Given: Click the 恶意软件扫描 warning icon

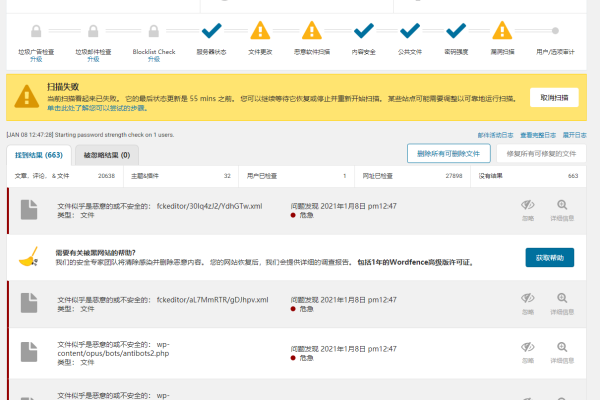Looking at the screenshot, I should pyautogui.click(x=313, y=30).
